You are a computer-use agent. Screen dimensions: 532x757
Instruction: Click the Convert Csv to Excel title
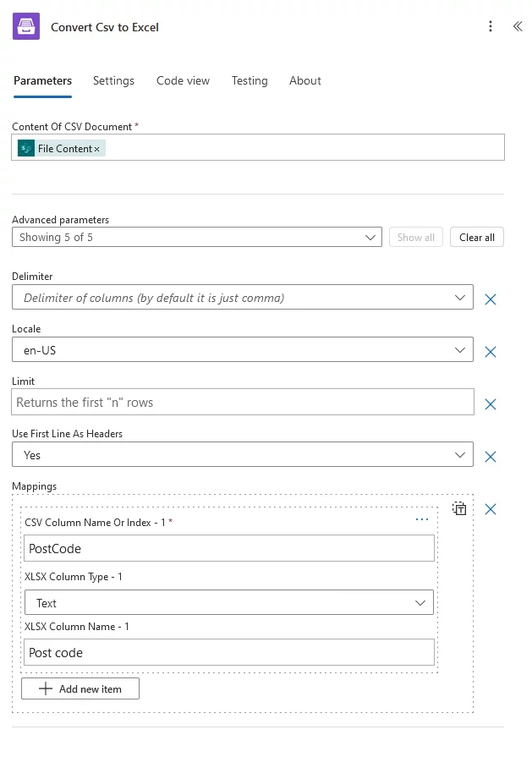click(105, 27)
